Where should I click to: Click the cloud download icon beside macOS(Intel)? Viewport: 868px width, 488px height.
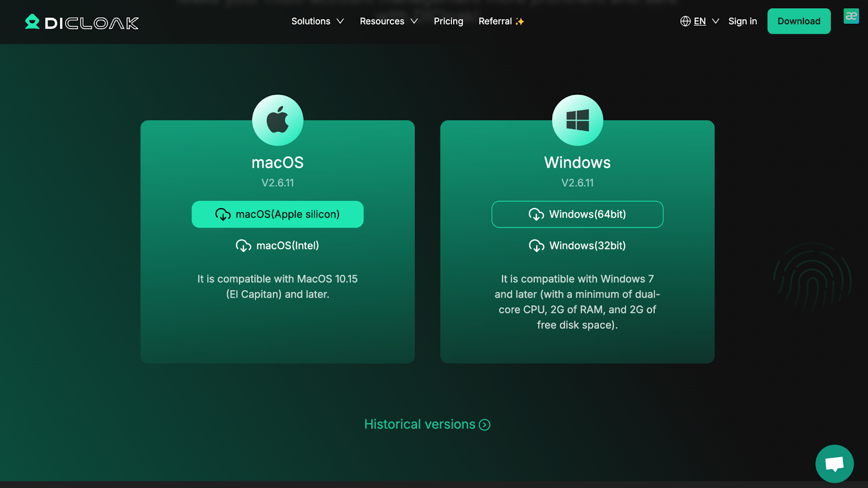point(243,246)
